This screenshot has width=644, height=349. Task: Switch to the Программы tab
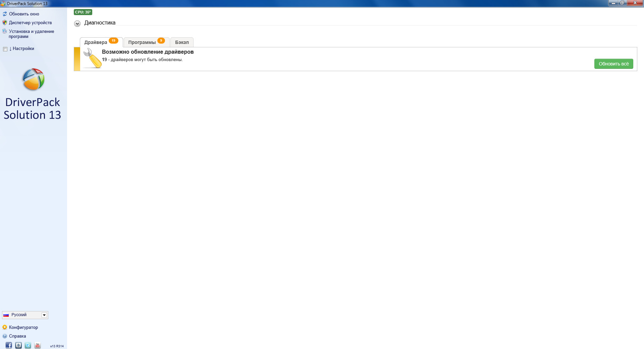[x=142, y=42]
